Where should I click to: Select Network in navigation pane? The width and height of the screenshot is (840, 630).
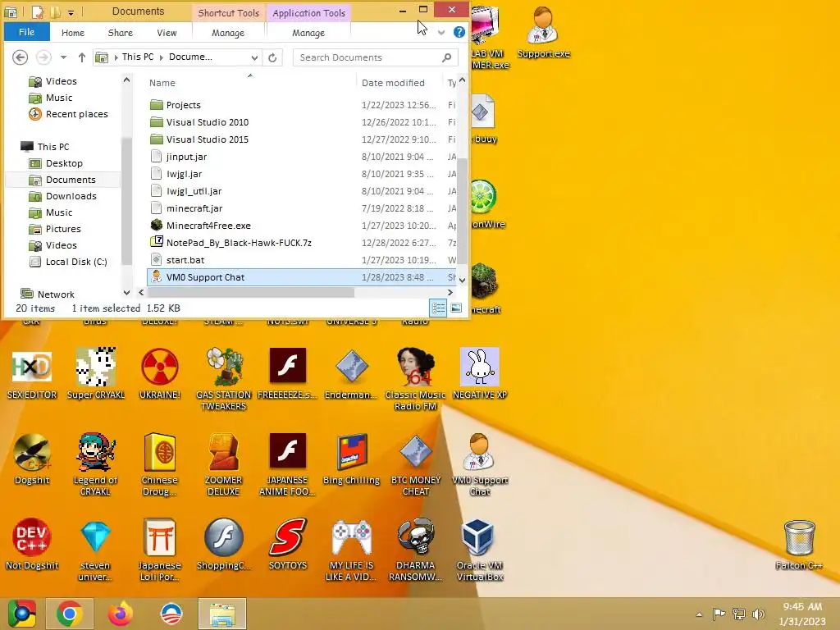(x=56, y=294)
